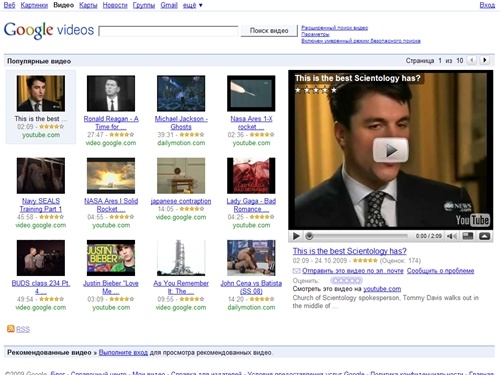500x375 pixels.
Task: Open John Cena vs Batista title link
Action: [x=251, y=287]
